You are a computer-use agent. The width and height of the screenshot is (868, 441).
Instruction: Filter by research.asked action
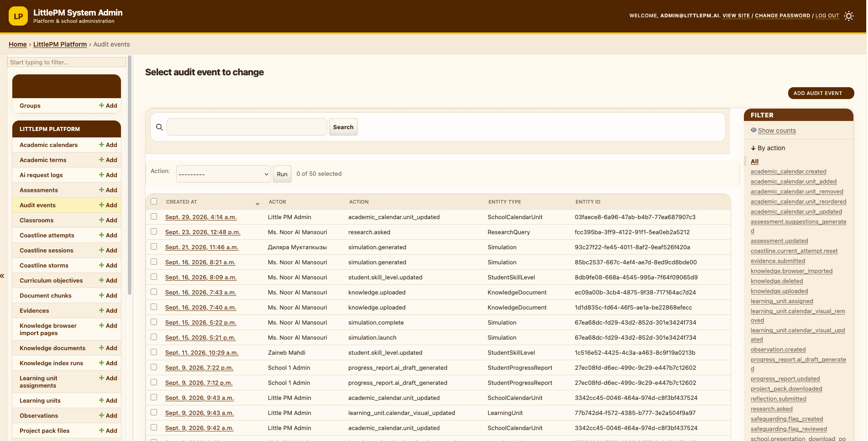tap(772, 409)
